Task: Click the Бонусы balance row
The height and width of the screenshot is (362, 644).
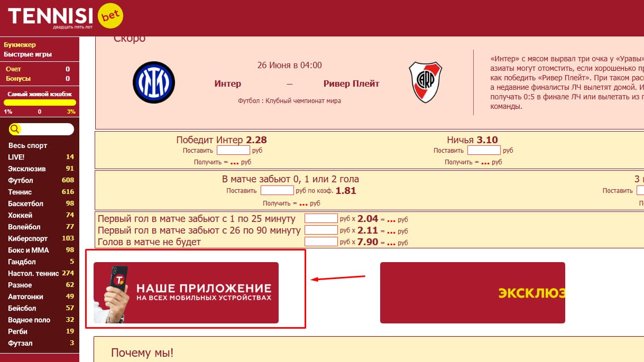Action: tap(38, 79)
